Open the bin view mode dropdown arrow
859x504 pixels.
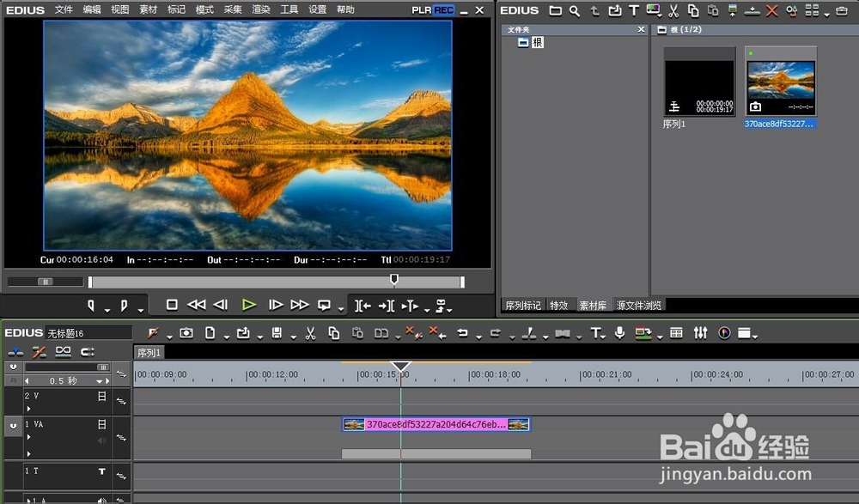click(826, 15)
